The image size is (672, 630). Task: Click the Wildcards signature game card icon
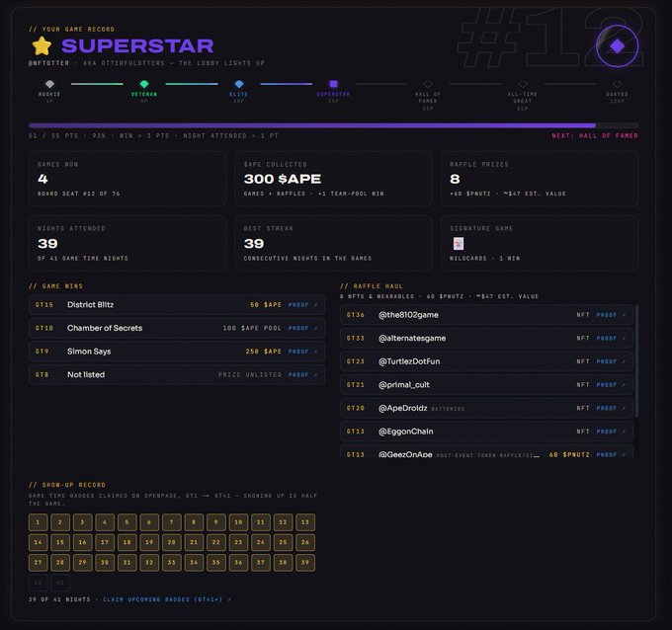click(459, 244)
